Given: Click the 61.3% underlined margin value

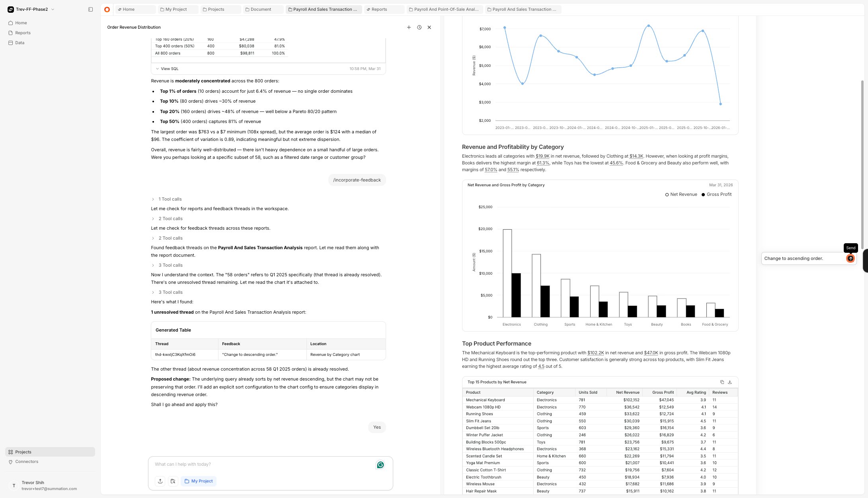Looking at the screenshot, I should (543, 163).
